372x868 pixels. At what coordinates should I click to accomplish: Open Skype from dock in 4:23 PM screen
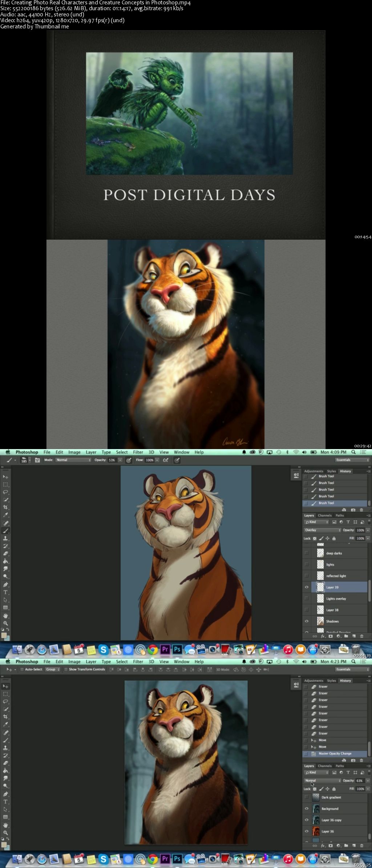[103, 859]
